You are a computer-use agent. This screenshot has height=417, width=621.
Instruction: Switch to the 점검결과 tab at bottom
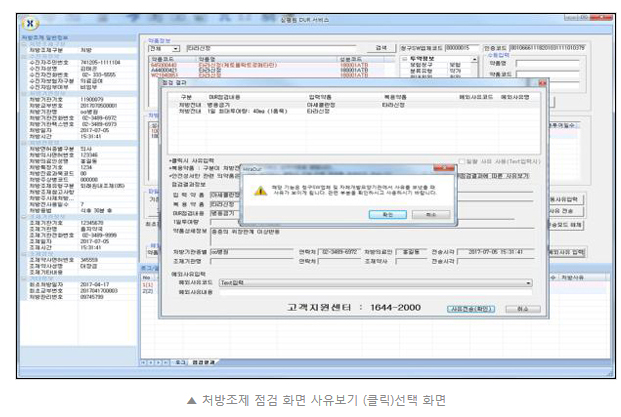pyautogui.click(x=203, y=361)
